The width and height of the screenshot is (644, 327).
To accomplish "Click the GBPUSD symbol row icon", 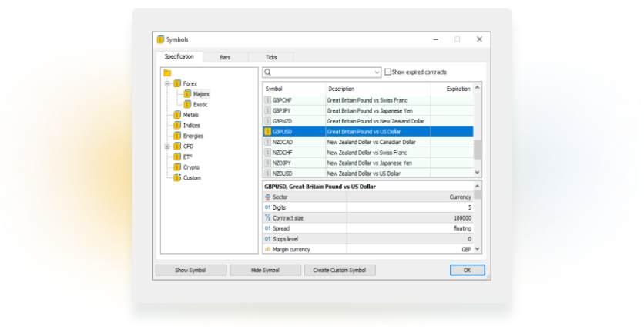I will 267,132.
